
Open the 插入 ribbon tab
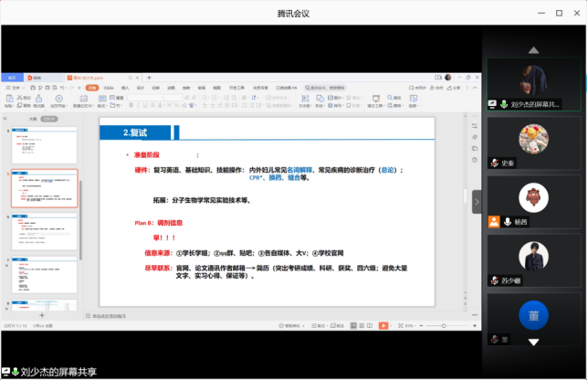pos(124,88)
